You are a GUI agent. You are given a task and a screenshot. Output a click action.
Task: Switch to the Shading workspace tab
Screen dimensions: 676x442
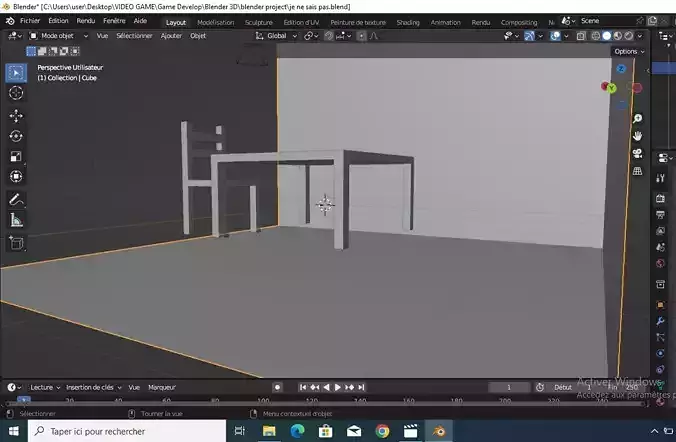408,22
